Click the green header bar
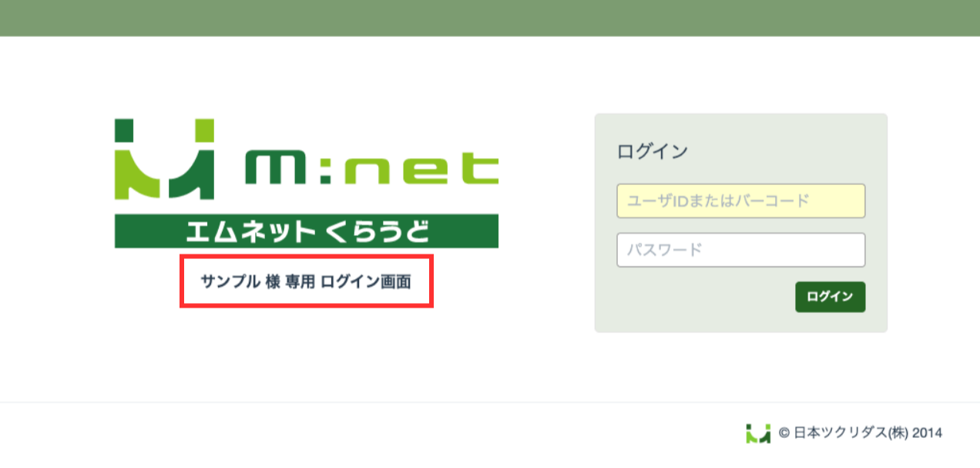Viewport: 980px width, 468px height. pos(490,18)
